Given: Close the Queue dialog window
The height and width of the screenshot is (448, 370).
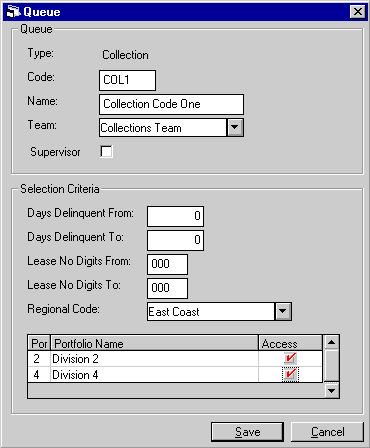Looking at the screenshot, I should pyautogui.click(x=358, y=12).
